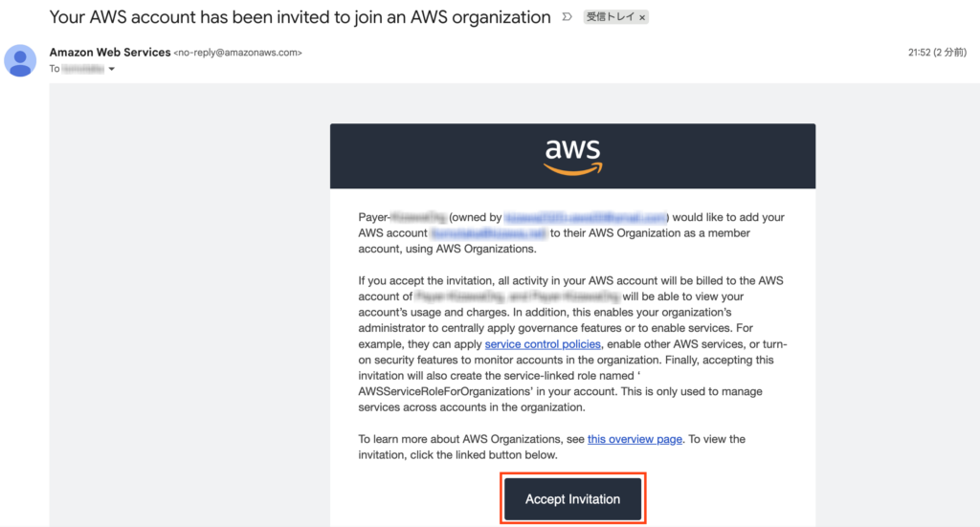Click the blurred AWS account email link
Viewport: 980px width, 527px height.
488,233
